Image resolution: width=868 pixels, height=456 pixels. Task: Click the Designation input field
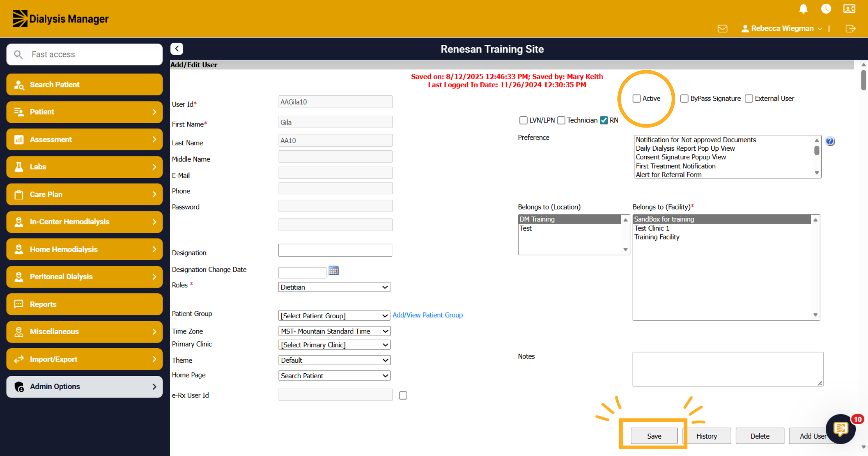pos(335,250)
